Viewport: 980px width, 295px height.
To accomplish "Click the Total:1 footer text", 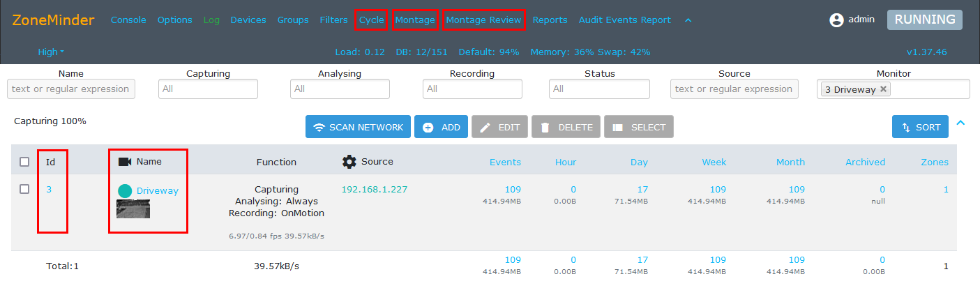I will 63,266.
